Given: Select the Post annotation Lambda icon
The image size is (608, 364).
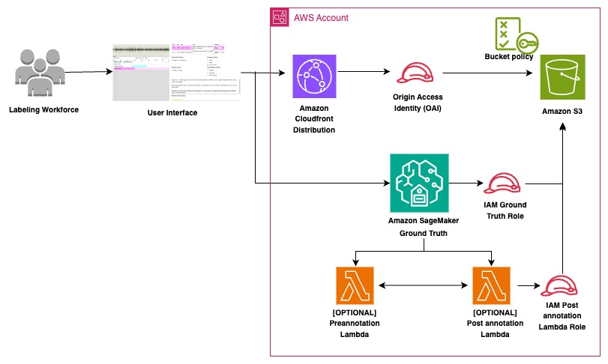Looking at the screenshot, I should point(491,285).
